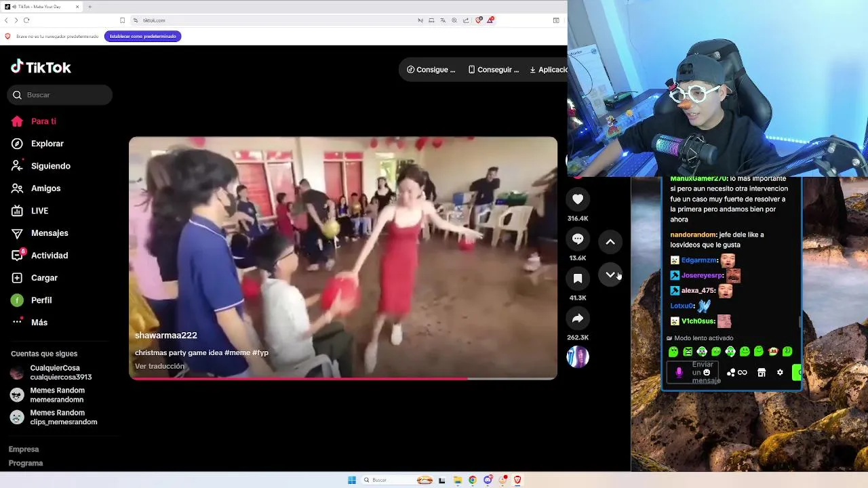Click the Enviar un mensaje chat input
Screen dimensions: 868x488
point(694,372)
